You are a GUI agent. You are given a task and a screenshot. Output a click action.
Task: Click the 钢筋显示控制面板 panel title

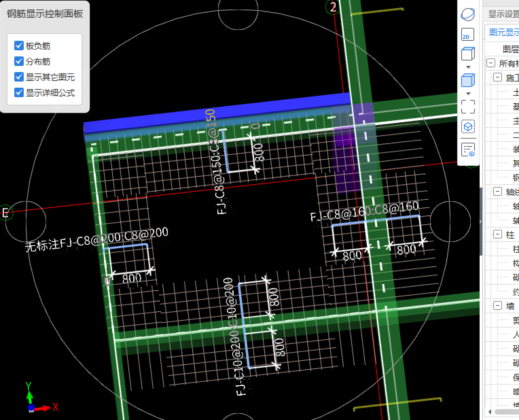click(x=45, y=14)
